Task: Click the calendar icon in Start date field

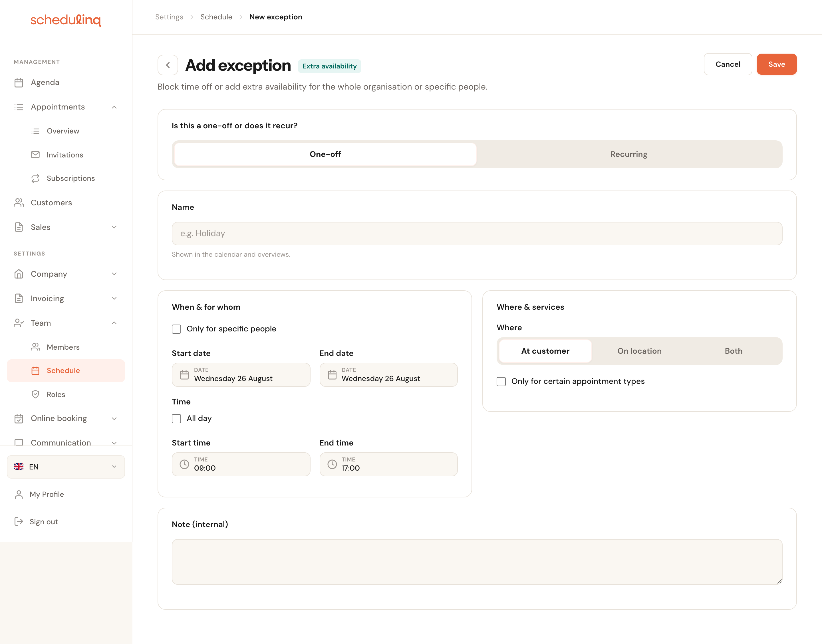Action: coord(184,375)
